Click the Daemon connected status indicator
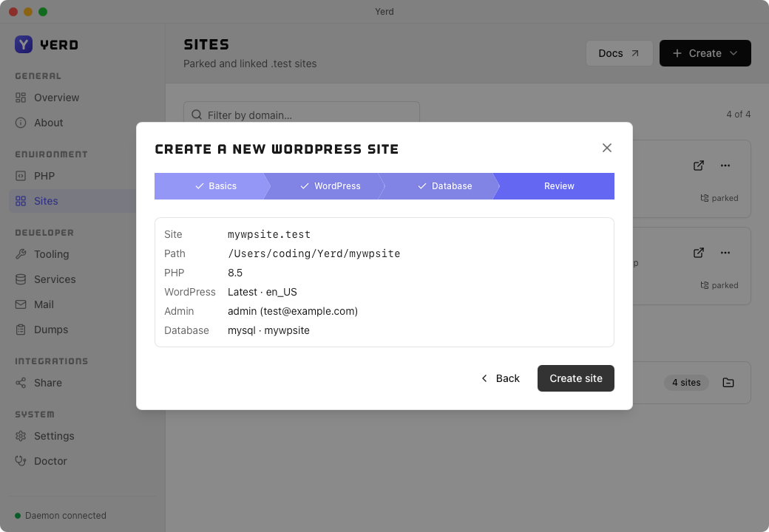 click(x=61, y=515)
